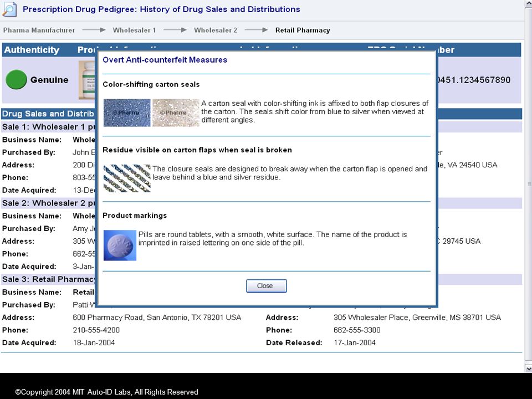Screen dimensions: 532x399
Task: Click the Genuine status label
Action: [49, 80]
